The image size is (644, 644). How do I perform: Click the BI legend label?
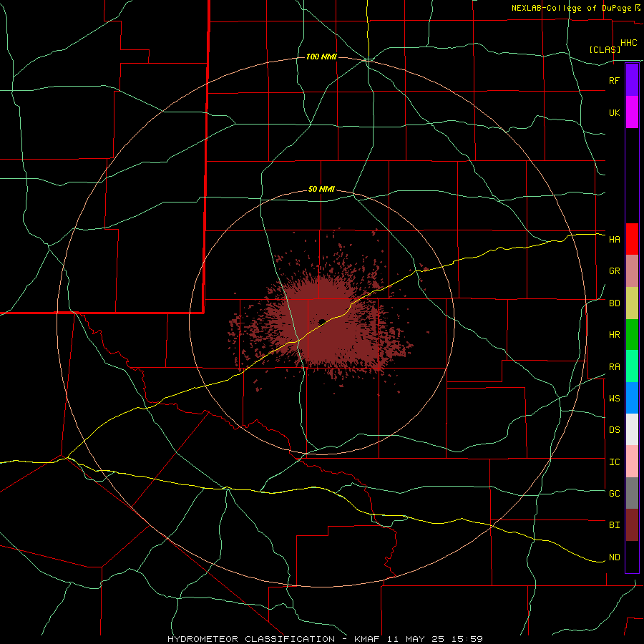(614, 525)
